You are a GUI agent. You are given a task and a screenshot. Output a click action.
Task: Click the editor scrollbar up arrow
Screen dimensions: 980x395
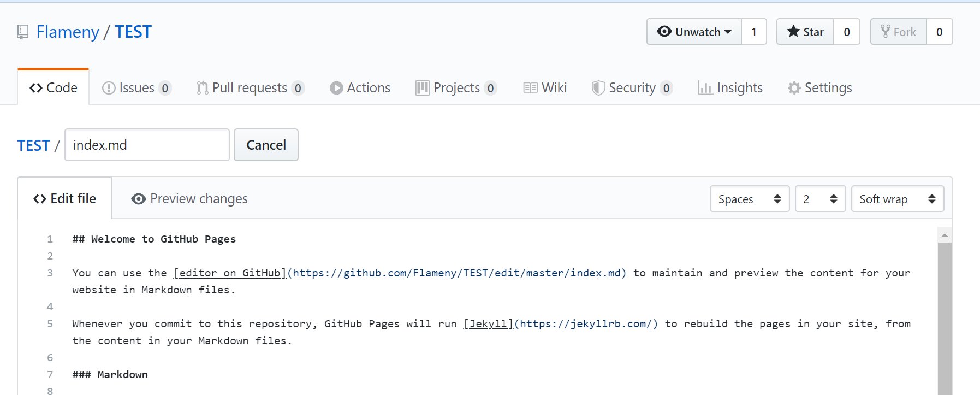[945, 235]
